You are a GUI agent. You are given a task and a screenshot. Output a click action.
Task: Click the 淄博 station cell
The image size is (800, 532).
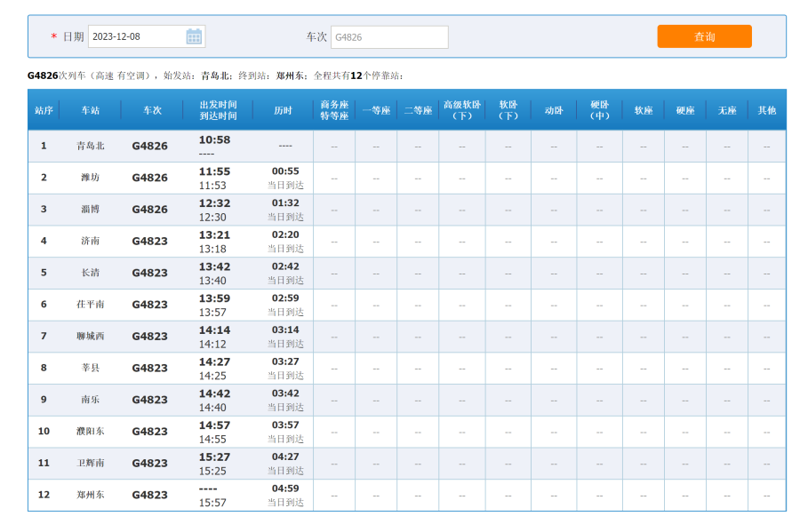click(x=91, y=210)
